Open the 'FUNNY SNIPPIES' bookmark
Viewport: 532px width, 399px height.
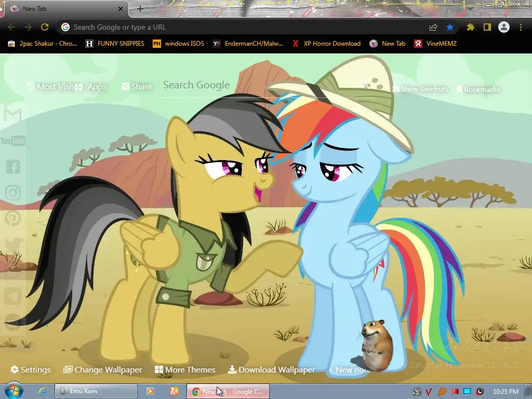point(115,44)
